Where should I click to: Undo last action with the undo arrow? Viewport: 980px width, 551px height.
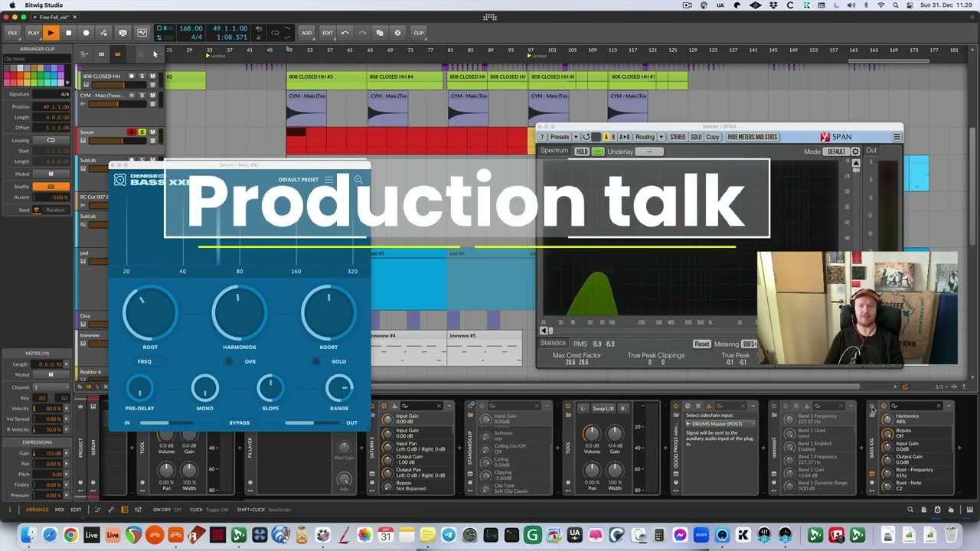point(345,33)
